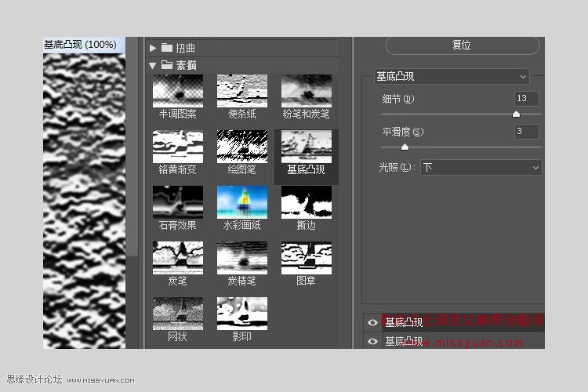Select the 图章 filter thumbnail
588x392 pixels.
[307, 258]
